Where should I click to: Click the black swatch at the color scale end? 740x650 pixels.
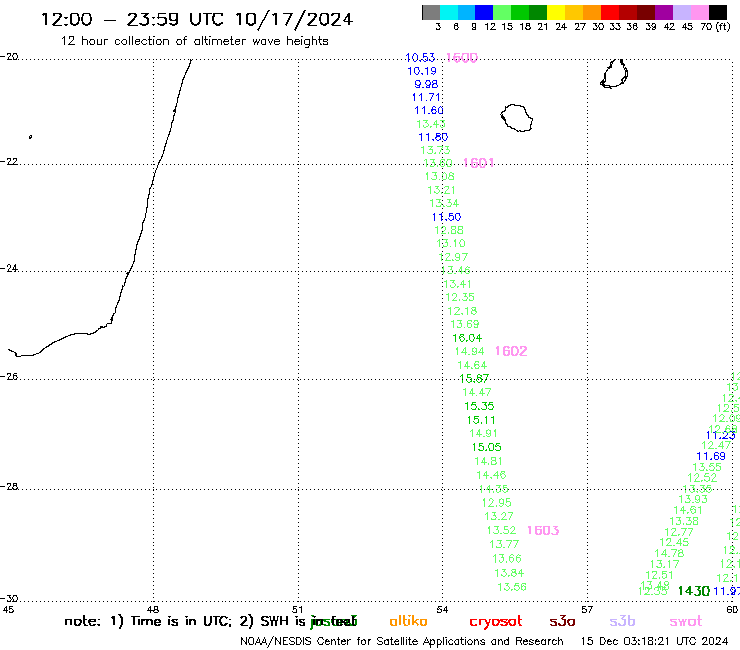[x=718, y=12]
